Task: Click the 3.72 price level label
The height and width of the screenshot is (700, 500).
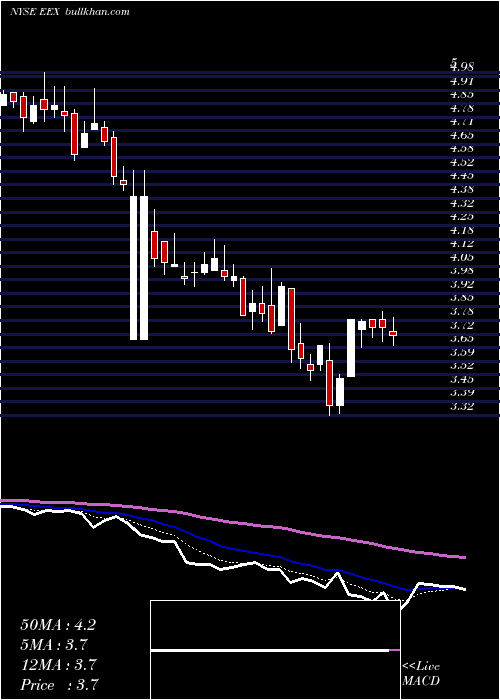Action: (x=462, y=325)
